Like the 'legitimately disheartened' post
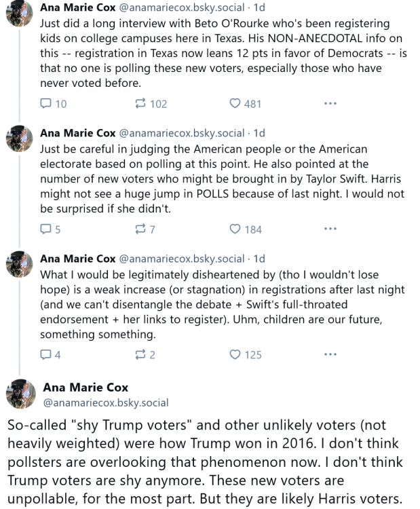This screenshot has height=509, width=420. [x=235, y=354]
